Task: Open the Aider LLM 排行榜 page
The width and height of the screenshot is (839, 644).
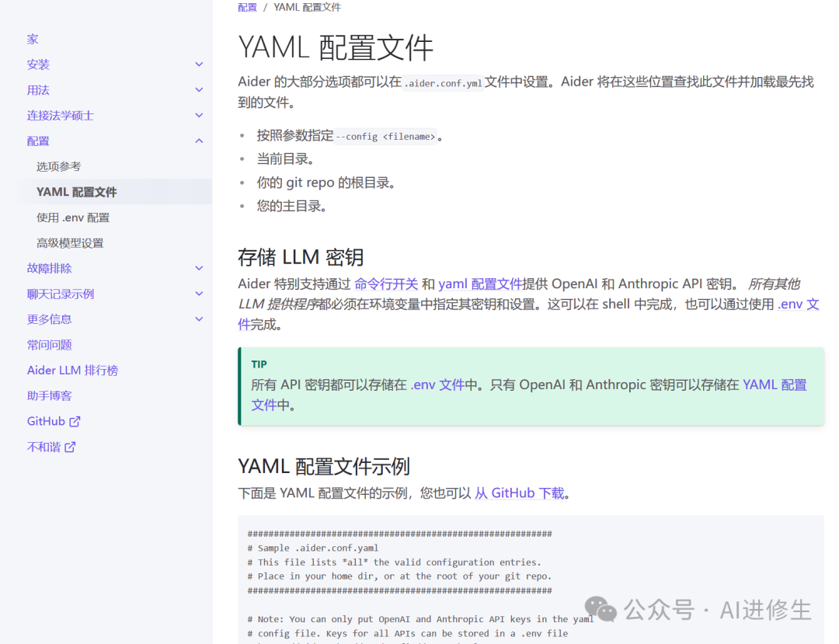Action: click(x=72, y=370)
